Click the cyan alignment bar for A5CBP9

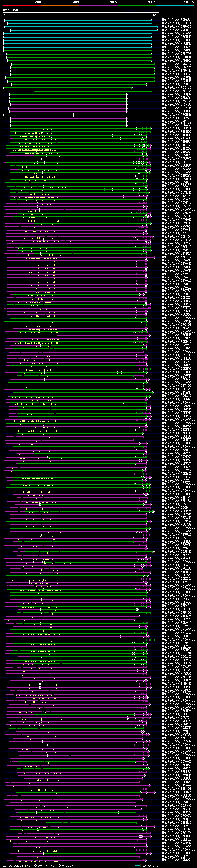(78, 47)
